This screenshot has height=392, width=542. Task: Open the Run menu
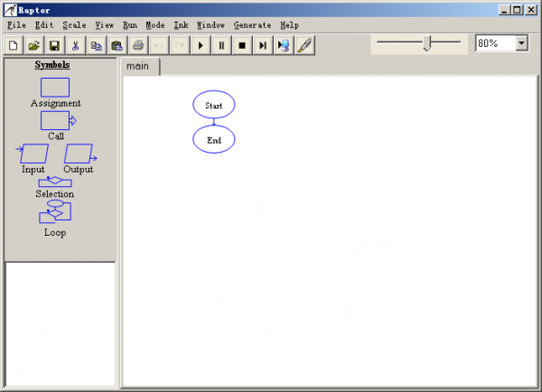coord(130,25)
